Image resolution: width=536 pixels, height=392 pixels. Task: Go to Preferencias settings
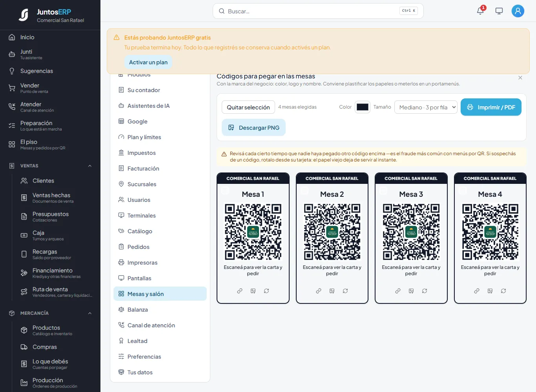click(x=160, y=357)
